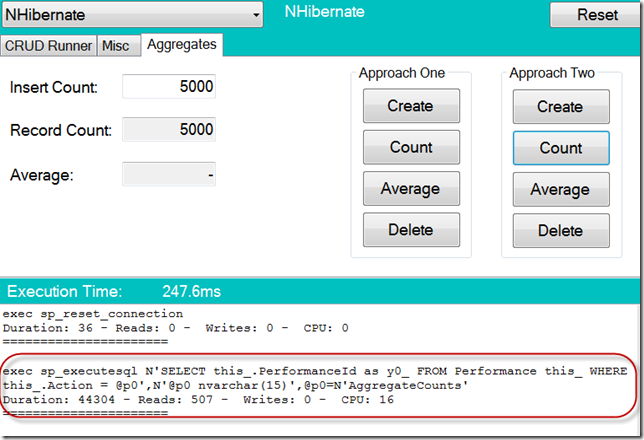Click Create under Approach Two

(561, 107)
